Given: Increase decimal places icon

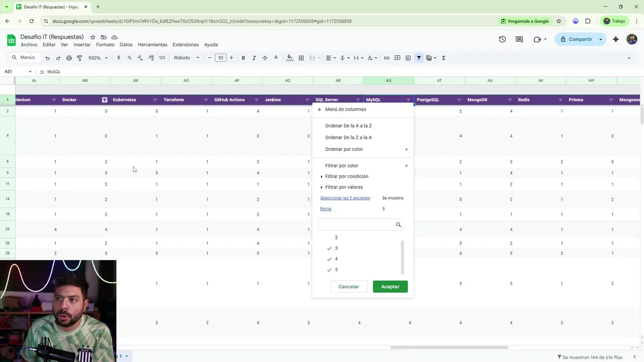Looking at the screenshot, I should 151,58.
